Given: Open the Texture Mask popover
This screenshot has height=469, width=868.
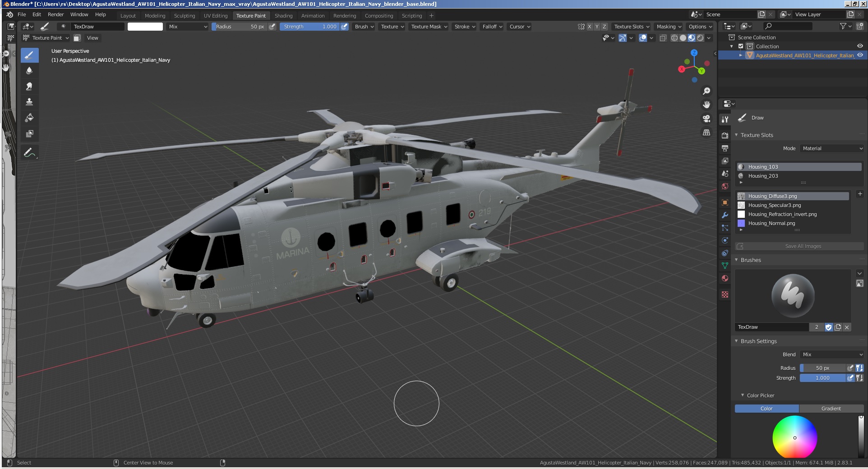Looking at the screenshot, I should tap(429, 27).
